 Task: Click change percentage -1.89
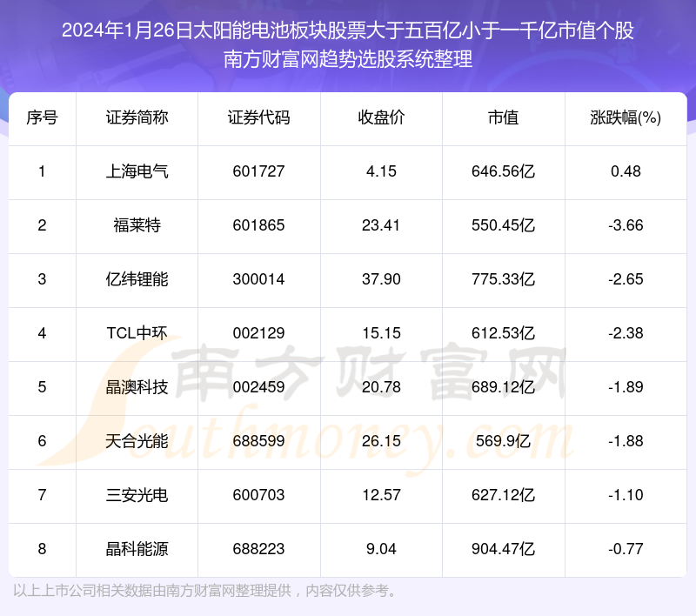[626, 387]
